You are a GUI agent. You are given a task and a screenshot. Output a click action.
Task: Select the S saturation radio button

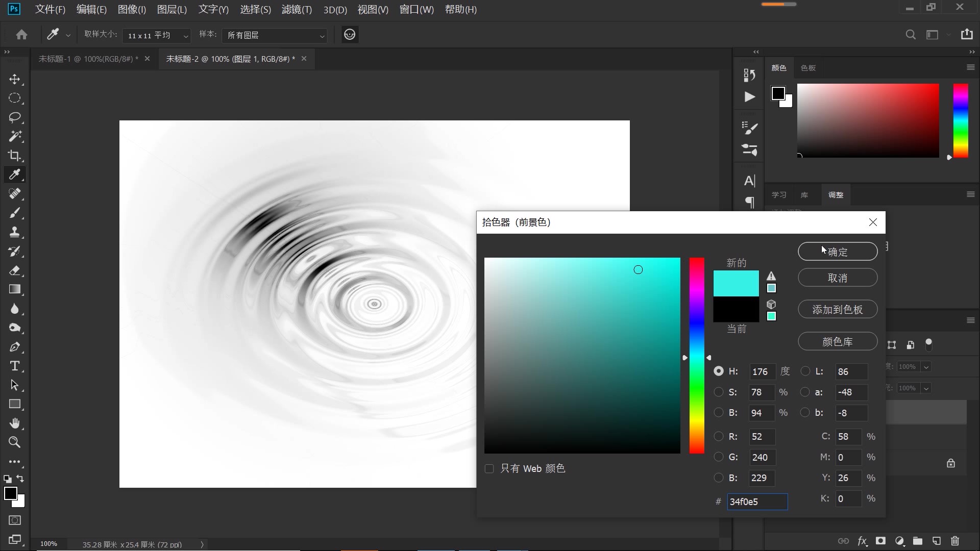[718, 392]
